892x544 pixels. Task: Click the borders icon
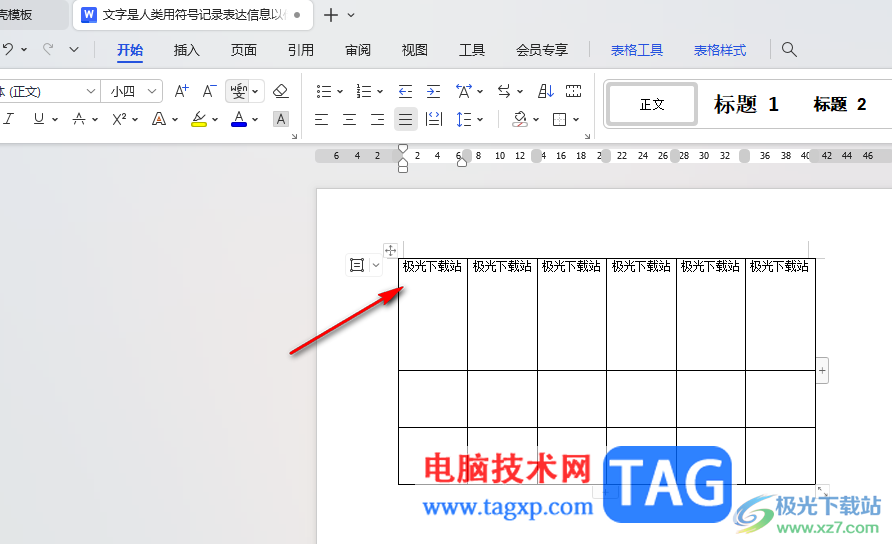(559, 119)
